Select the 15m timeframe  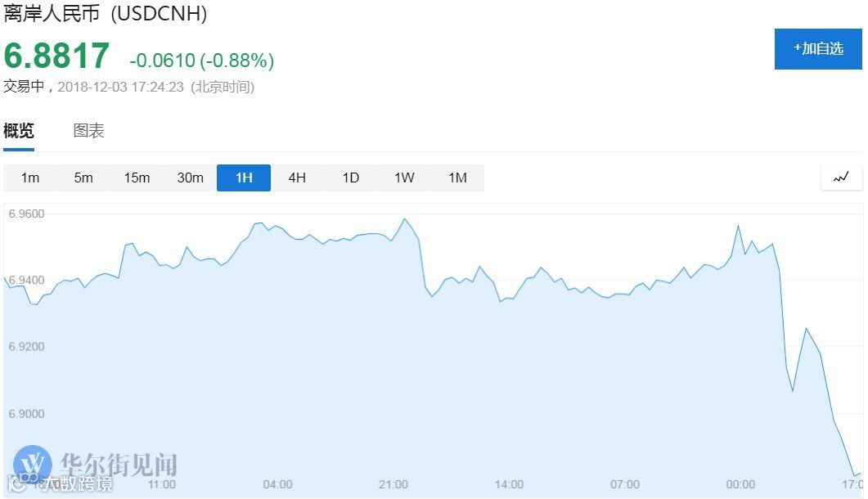click(x=137, y=178)
